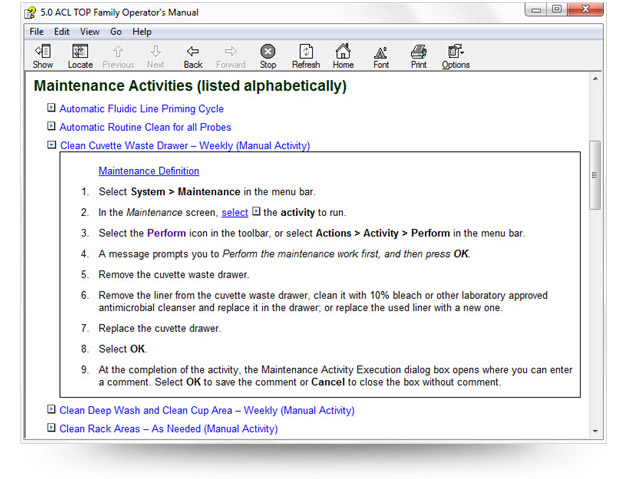Open the File menu
This screenshot has height=479, width=628.
pyautogui.click(x=36, y=32)
